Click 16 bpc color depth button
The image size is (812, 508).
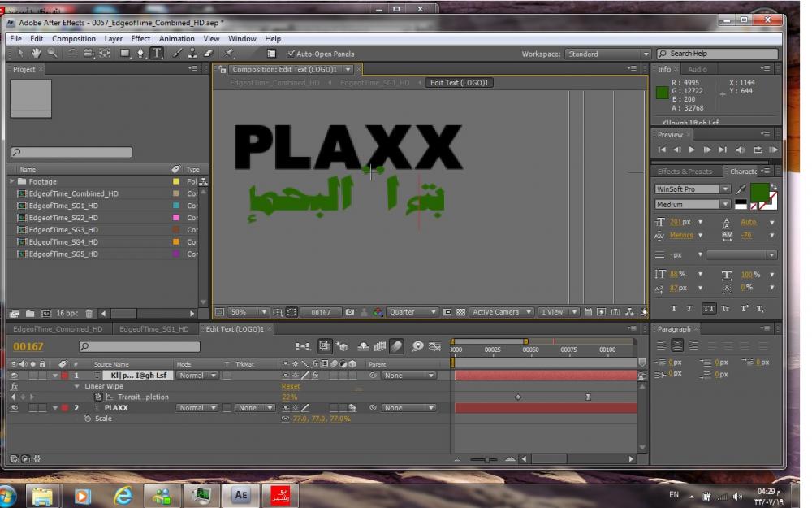click(67, 313)
